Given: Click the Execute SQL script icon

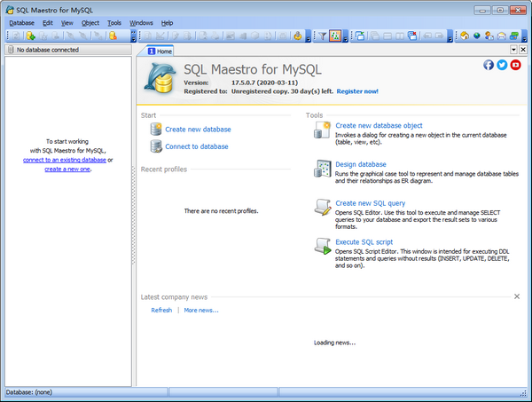Looking at the screenshot, I should coord(323,246).
